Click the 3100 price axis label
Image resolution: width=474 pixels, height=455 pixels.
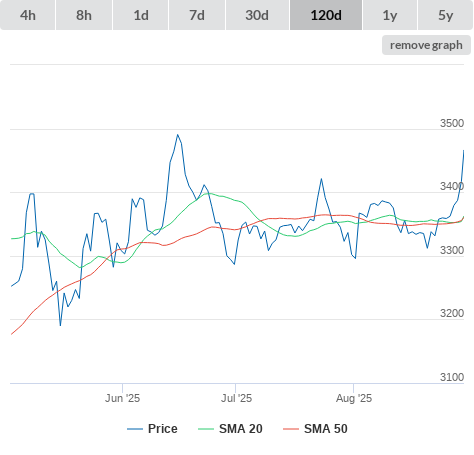tap(452, 377)
